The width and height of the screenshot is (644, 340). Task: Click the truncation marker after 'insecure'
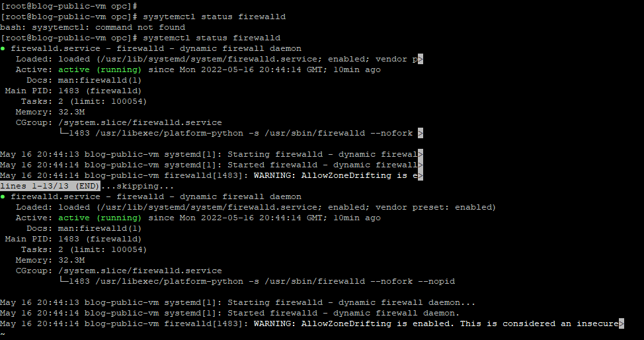click(621, 323)
